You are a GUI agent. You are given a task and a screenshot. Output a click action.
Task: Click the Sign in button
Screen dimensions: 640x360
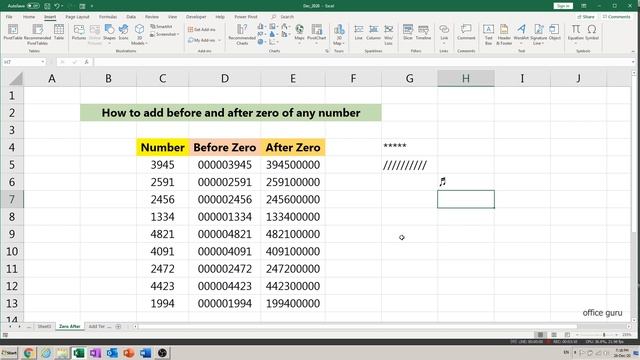pyautogui.click(x=563, y=6)
